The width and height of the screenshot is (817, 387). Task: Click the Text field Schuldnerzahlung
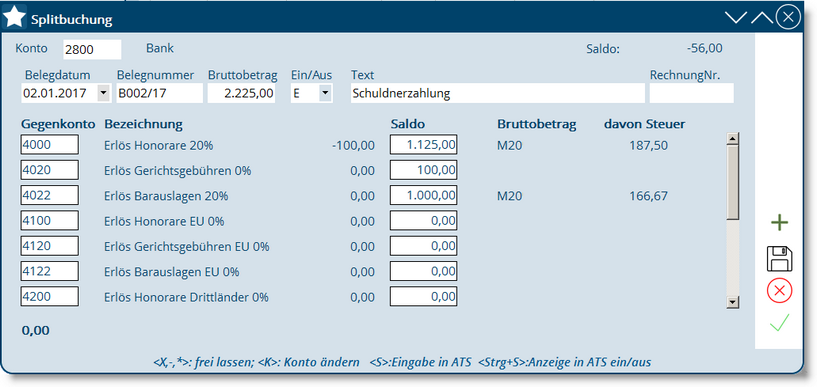coord(498,94)
